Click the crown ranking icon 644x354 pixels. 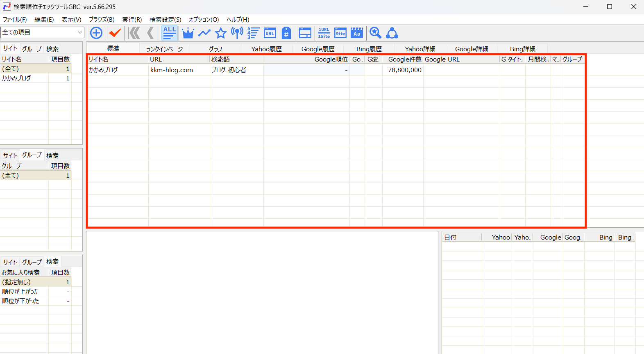pos(188,33)
